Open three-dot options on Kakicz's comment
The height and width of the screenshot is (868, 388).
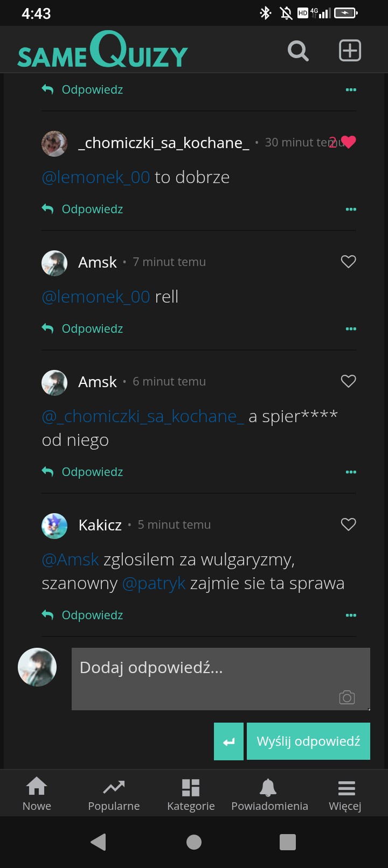coord(351,615)
